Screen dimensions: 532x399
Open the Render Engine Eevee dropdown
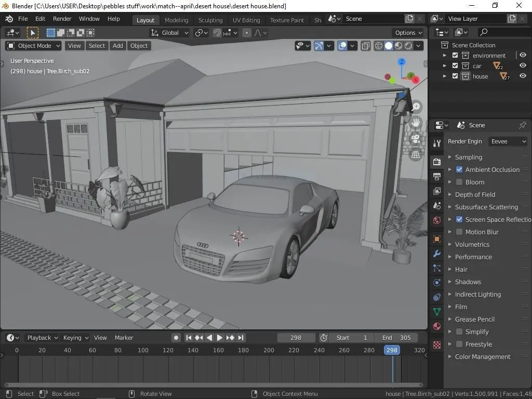click(508, 141)
